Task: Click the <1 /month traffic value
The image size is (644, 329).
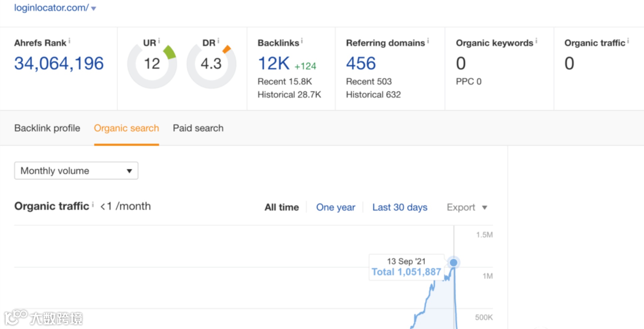Action: coord(126,206)
